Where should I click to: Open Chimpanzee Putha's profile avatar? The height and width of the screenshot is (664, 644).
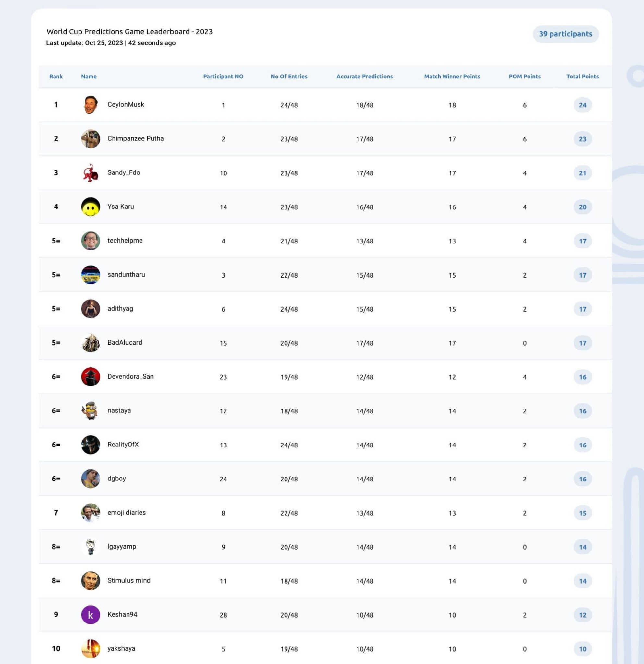[91, 138]
